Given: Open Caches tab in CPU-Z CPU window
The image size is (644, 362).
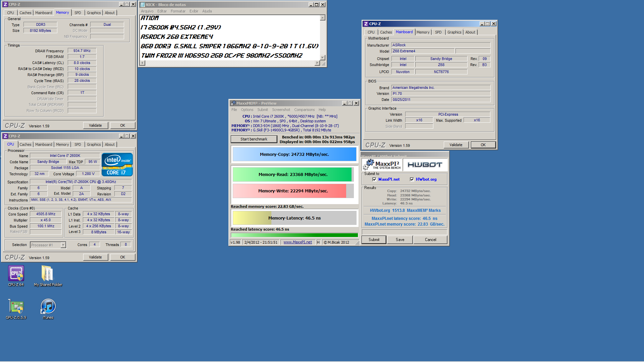Looking at the screenshot, I should (25, 144).
